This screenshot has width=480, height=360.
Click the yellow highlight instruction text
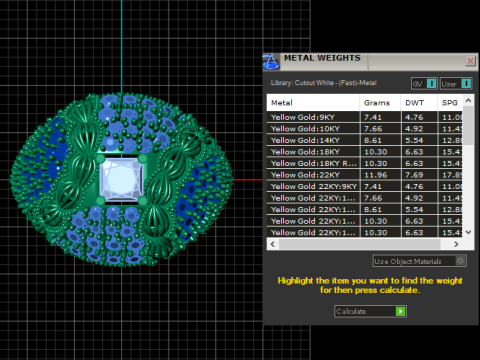pyautogui.click(x=370, y=285)
